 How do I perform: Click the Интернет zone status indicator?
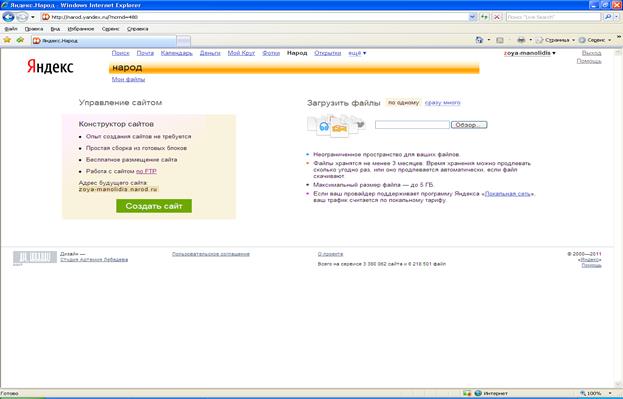pyautogui.click(x=491, y=393)
